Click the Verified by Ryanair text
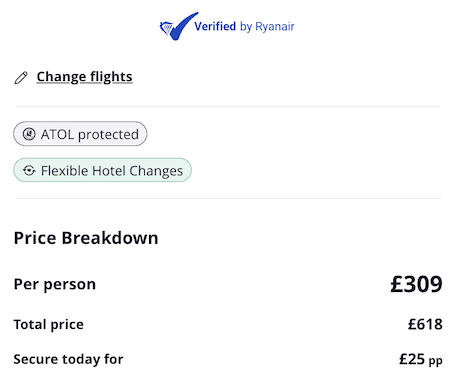The image size is (454, 381). tap(244, 26)
